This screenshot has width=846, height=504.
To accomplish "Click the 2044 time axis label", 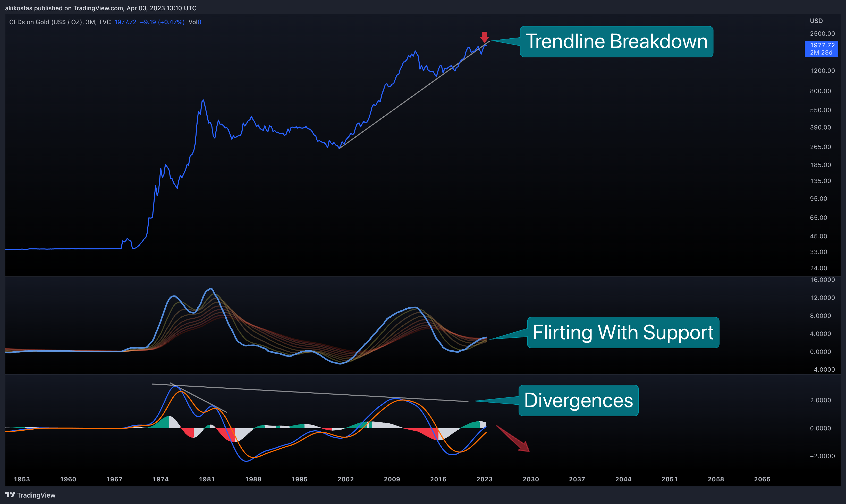I will 623,479.
